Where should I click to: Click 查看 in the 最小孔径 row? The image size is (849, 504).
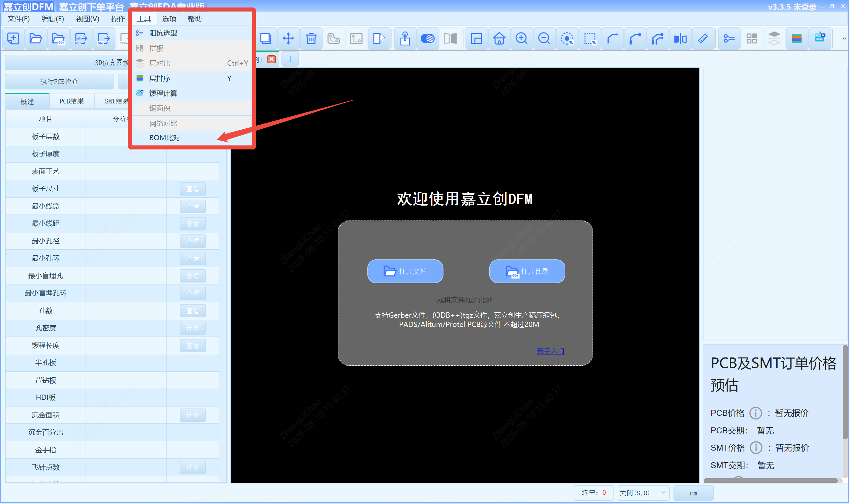(x=193, y=241)
